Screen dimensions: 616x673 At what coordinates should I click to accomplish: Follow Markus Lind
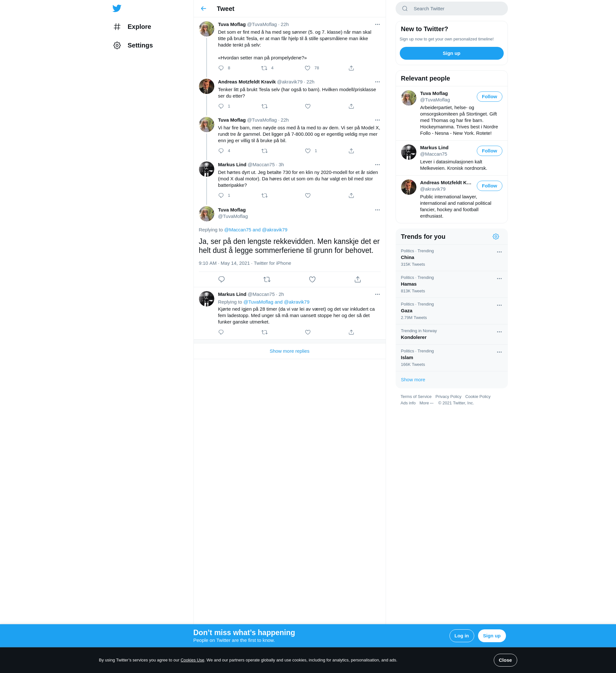489,151
